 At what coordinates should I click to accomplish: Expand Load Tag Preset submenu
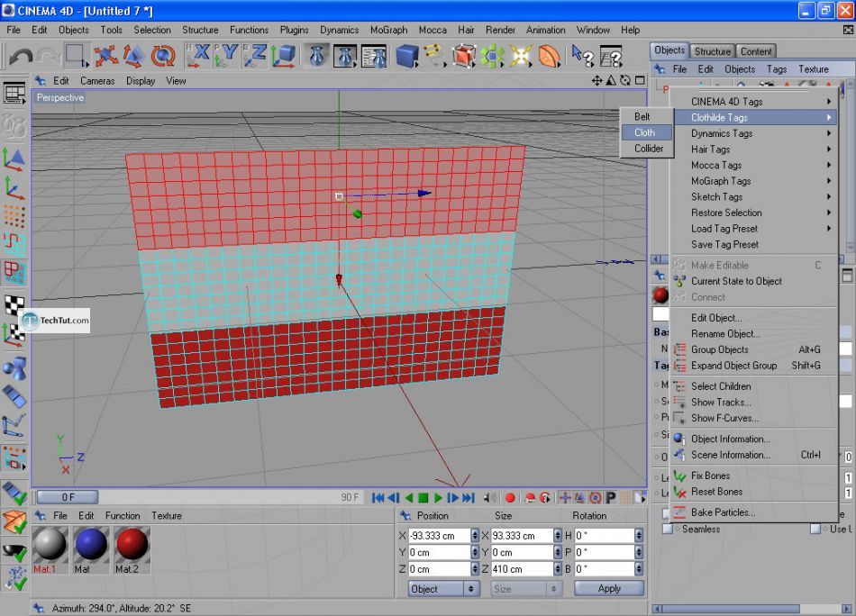click(x=754, y=228)
